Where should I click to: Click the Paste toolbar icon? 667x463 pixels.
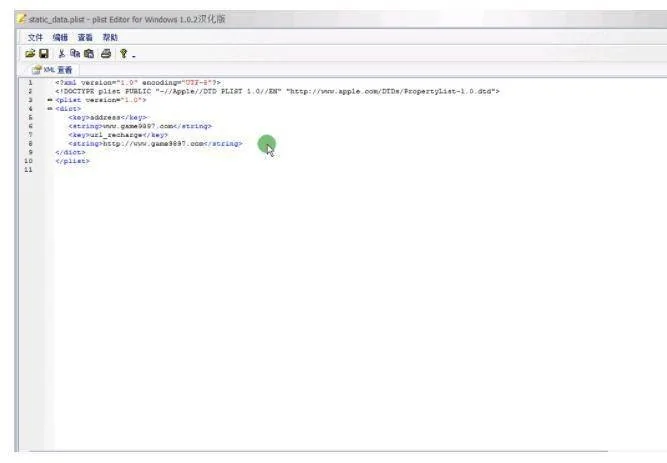pos(89,53)
